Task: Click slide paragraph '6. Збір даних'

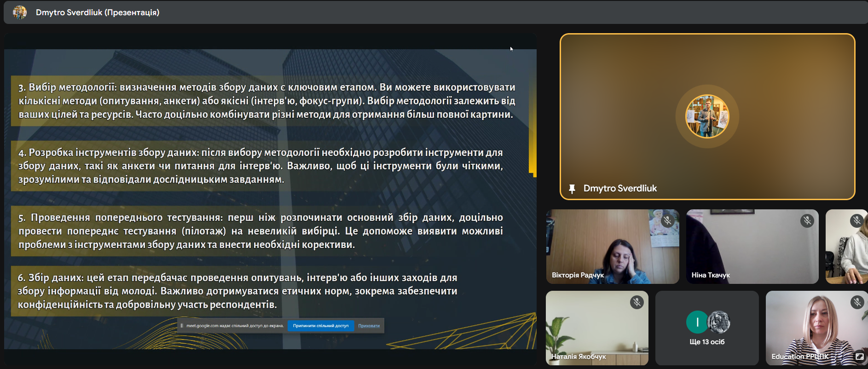Action: 237,291
